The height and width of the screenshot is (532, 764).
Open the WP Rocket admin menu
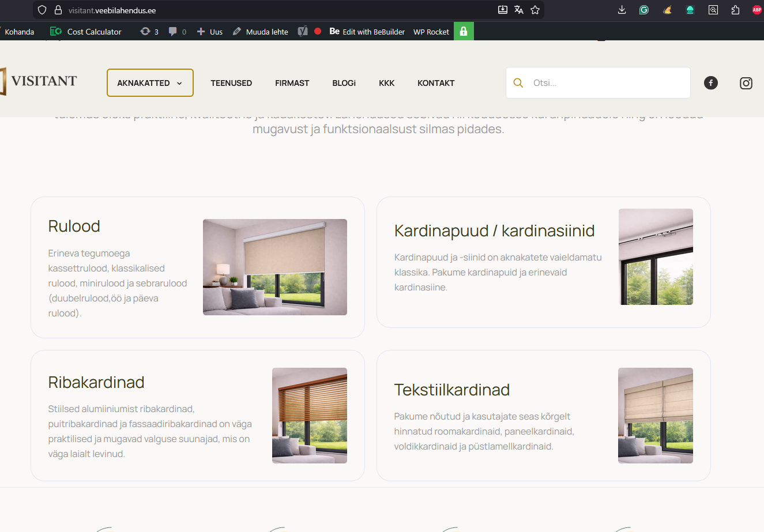click(x=431, y=32)
